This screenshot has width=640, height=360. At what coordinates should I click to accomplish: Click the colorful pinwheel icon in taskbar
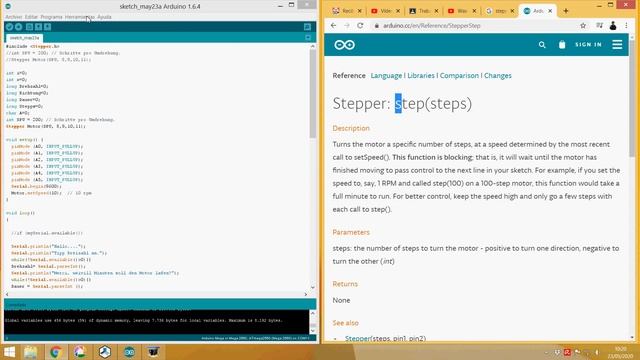click(80, 352)
